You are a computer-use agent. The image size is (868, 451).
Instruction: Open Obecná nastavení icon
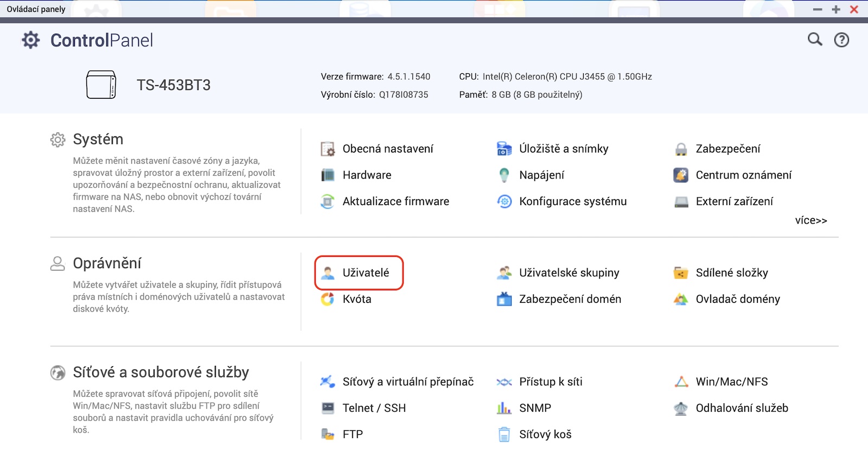(328, 149)
